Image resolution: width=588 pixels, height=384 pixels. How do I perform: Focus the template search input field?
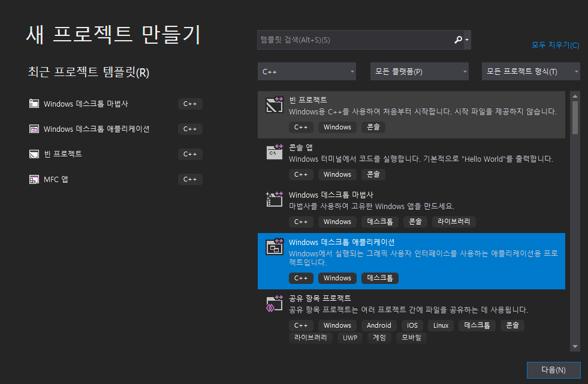[356, 40]
